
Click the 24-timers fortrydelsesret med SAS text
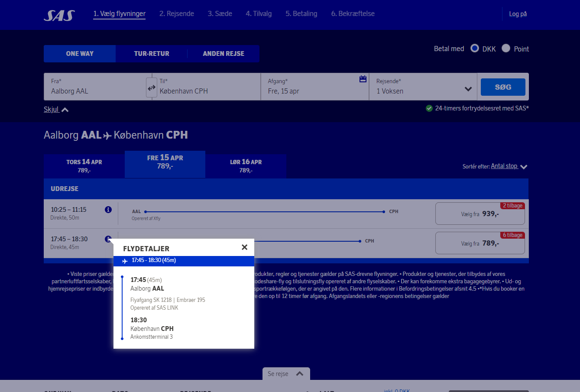point(482,108)
